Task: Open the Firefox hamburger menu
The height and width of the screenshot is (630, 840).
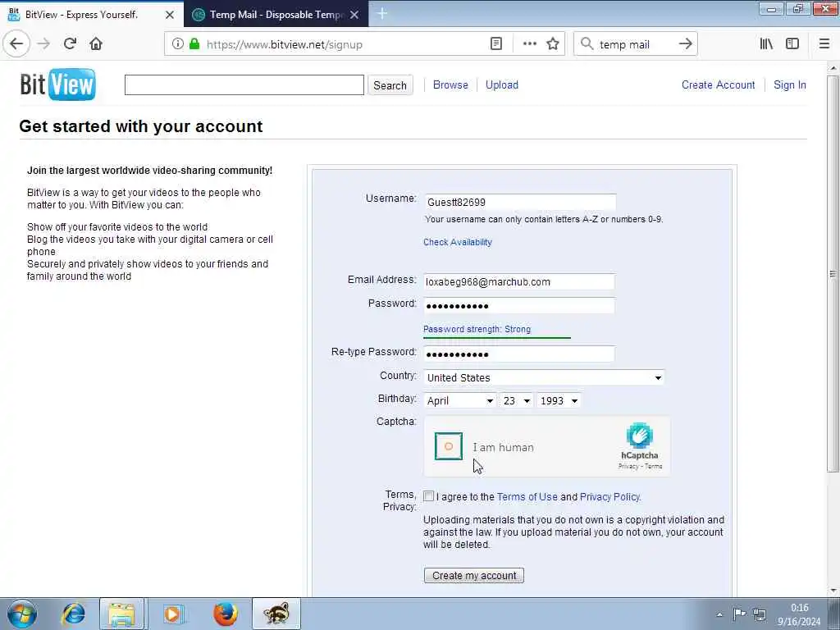Action: [824, 44]
